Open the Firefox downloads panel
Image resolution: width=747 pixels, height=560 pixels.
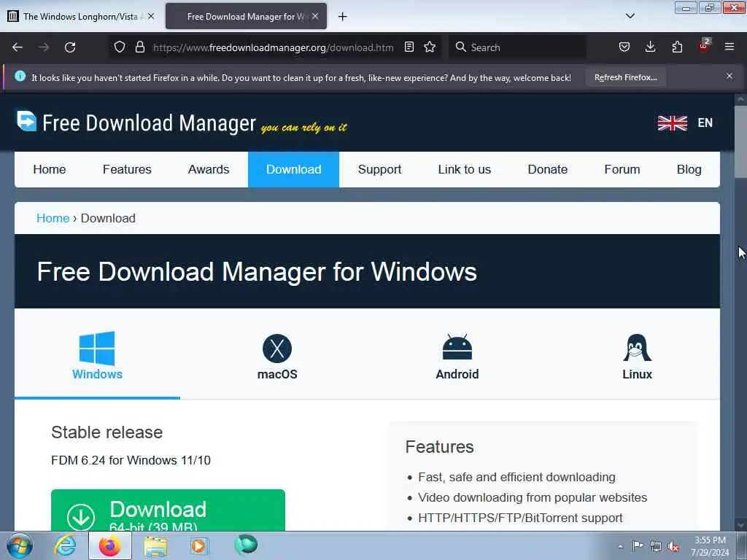650,47
